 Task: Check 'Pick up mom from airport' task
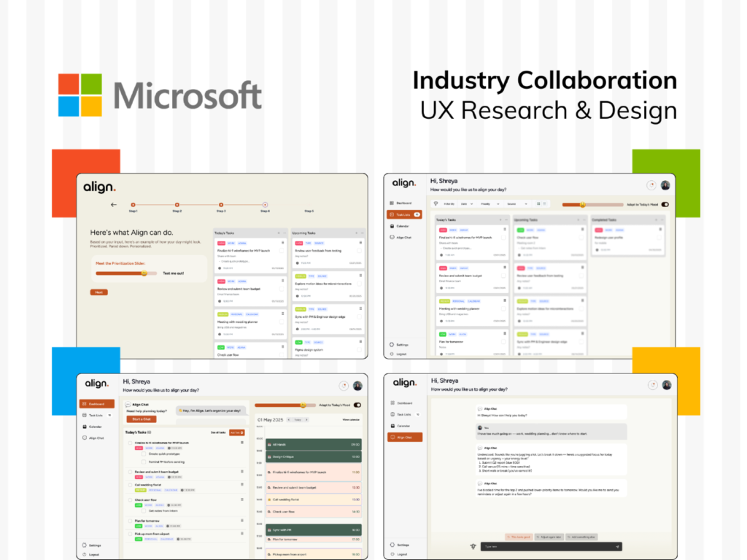click(x=130, y=534)
